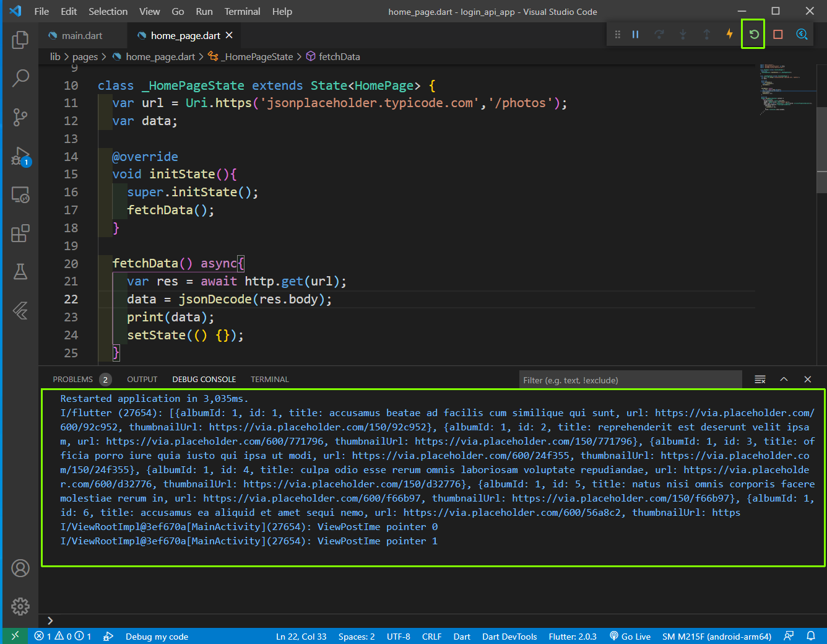Click the pages breadcrumb

85,56
